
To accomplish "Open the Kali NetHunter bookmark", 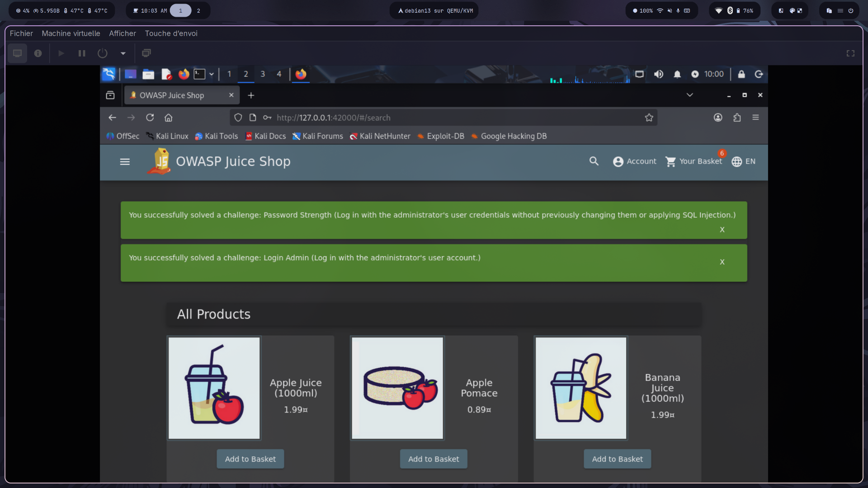I will pyautogui.click(x=380, y=136).
